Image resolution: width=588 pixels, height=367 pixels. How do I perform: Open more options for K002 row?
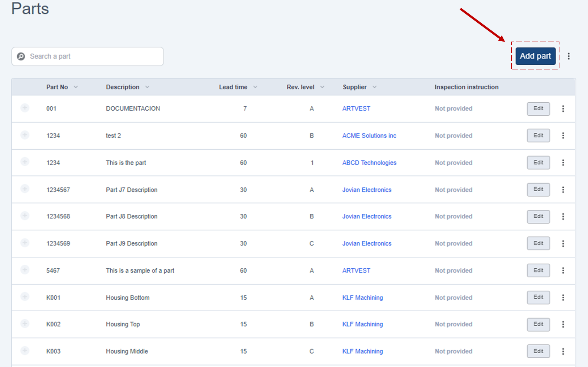(563, 324)
